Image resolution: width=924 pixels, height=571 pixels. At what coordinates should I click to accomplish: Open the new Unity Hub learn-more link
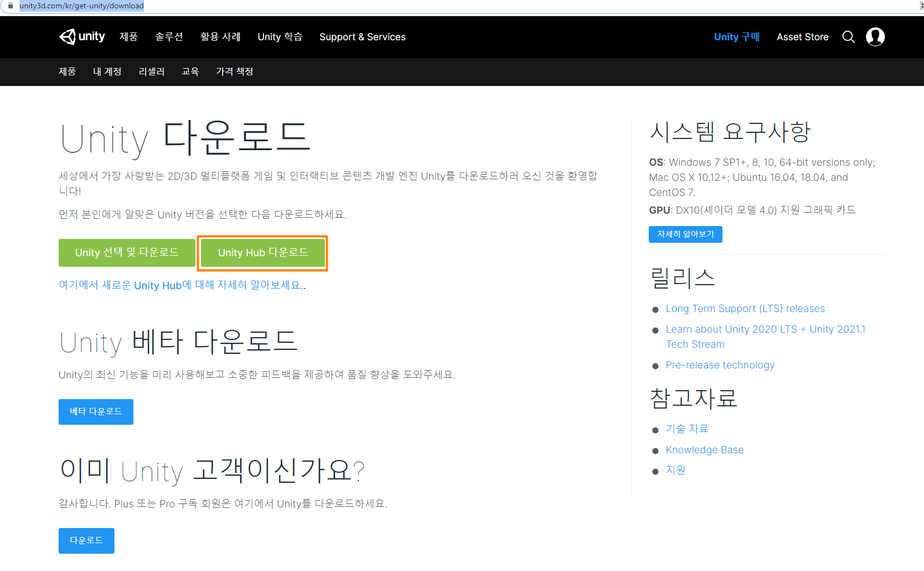(182, 285)
